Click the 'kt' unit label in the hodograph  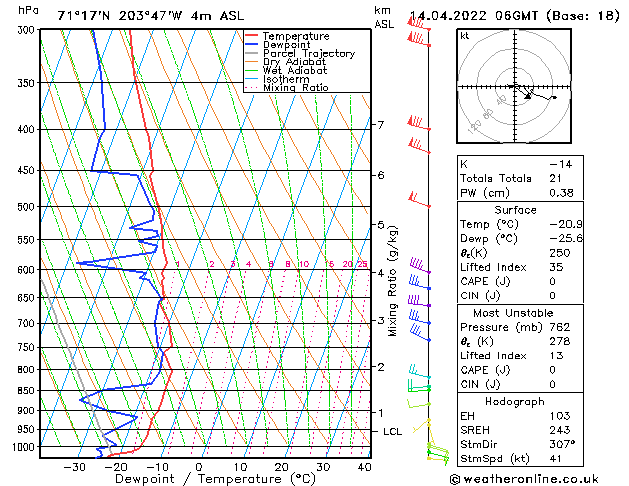click(x=465, y=36)
